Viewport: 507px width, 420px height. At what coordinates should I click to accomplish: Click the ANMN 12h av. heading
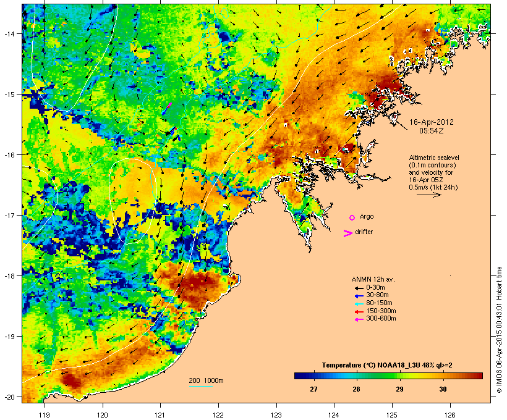(x=373, y=279)
